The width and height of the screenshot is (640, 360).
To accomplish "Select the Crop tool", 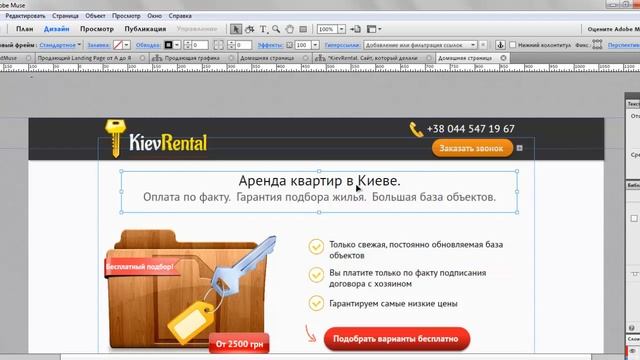I will click(249, 29).
